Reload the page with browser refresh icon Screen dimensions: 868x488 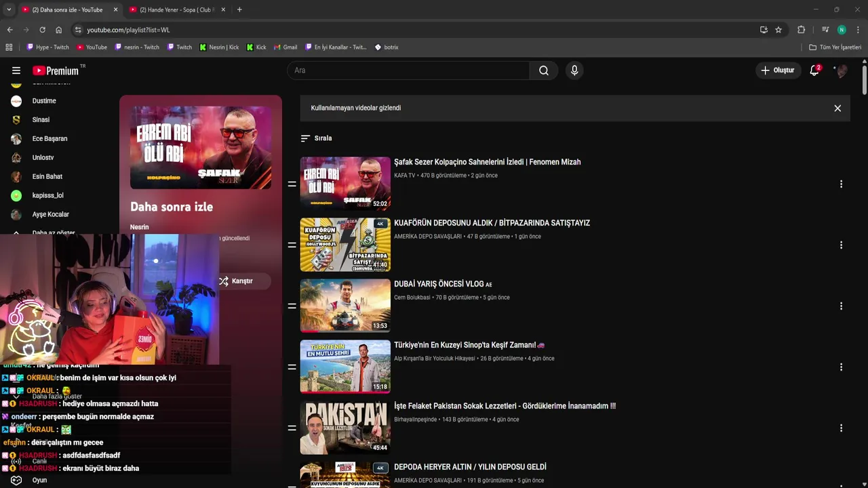pyautogui.click(x=42, y=30)
